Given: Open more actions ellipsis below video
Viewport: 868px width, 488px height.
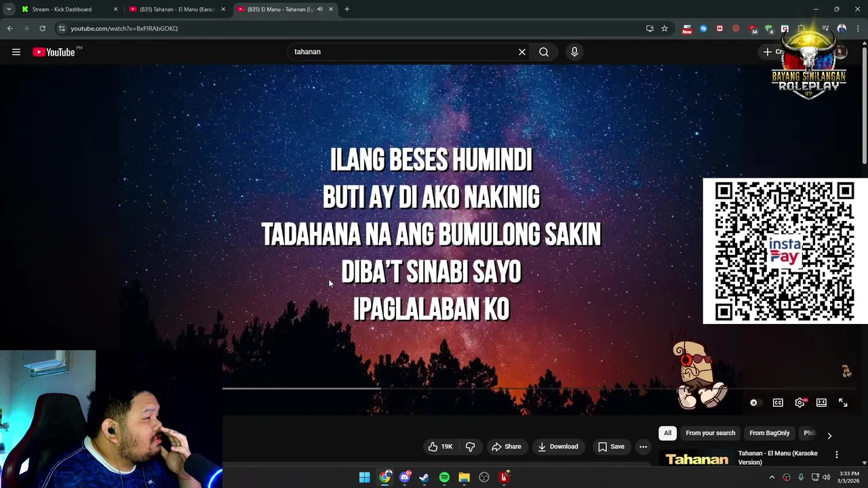Looking at the screenshot, I should (x=643, y=447).
